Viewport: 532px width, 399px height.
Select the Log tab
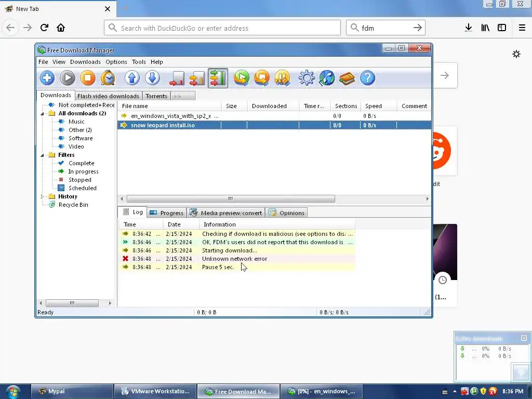pos(132,212)
